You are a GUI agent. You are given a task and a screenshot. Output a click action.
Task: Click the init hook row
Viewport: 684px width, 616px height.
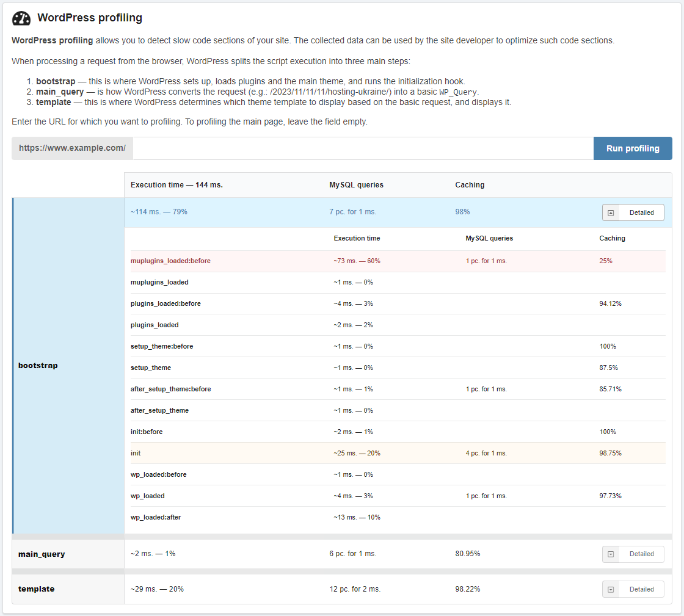click(397, 453)
